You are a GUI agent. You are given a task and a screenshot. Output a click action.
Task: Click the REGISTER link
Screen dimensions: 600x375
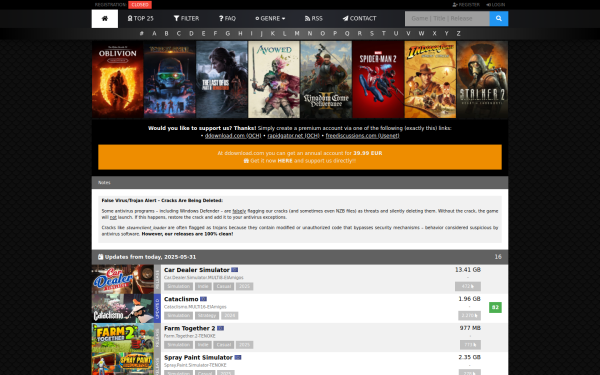pos(466,5)
